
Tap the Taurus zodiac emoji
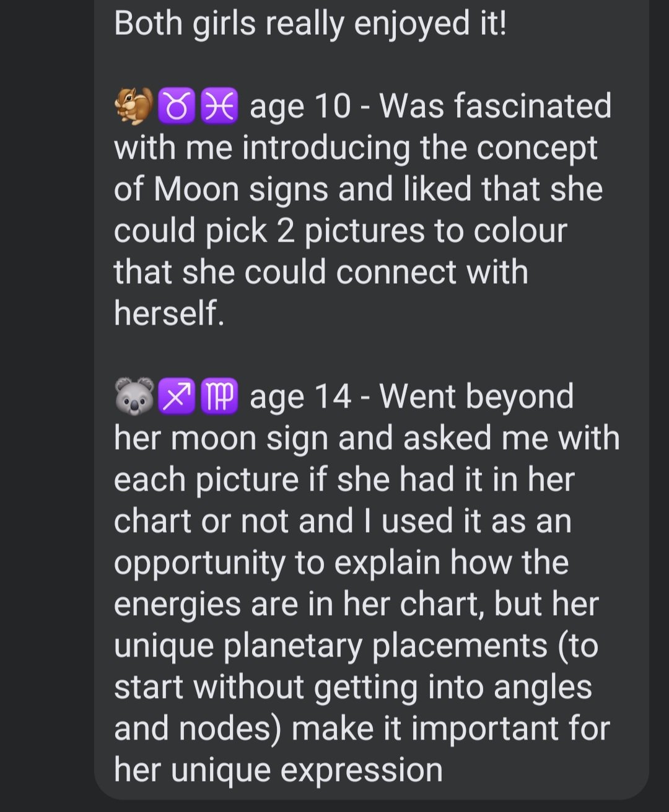click(177, 106)
